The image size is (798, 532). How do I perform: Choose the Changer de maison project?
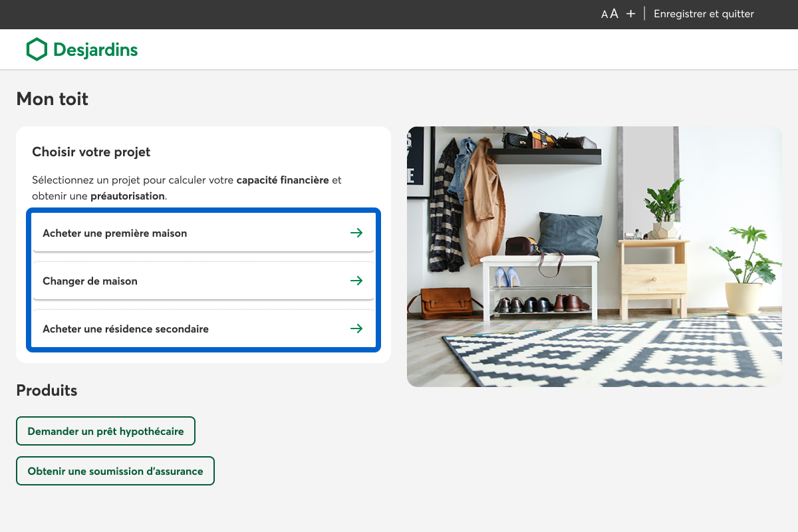pyautogui.click(x=90, y=281)
